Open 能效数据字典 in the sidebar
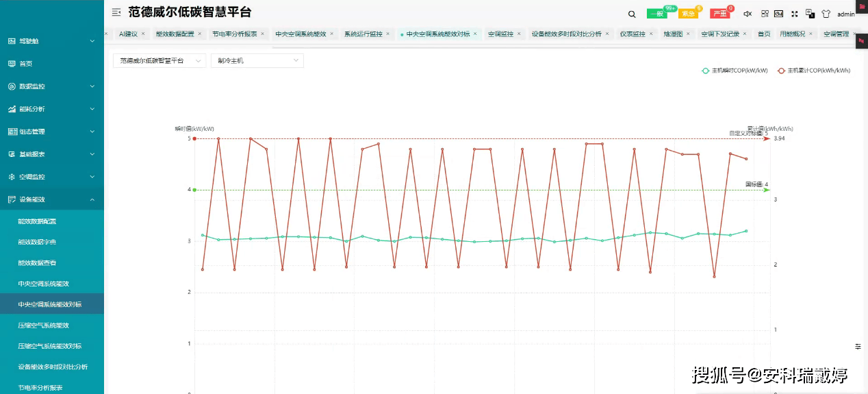 pos(52,242)
